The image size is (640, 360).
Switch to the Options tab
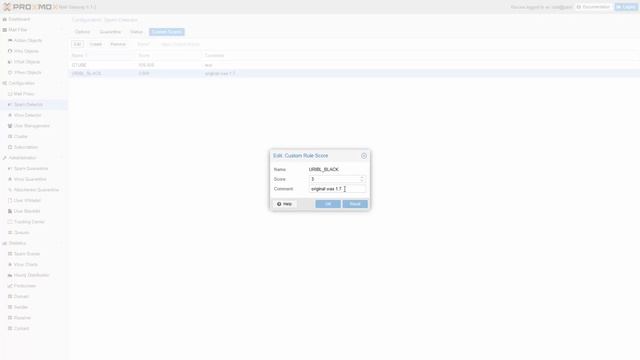(82, 32)
